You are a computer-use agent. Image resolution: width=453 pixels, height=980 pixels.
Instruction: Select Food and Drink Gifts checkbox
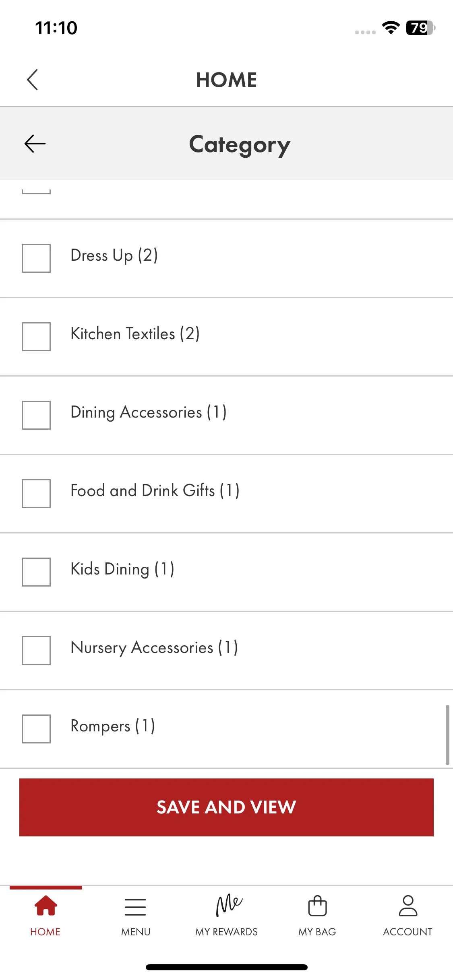point(36,494)
